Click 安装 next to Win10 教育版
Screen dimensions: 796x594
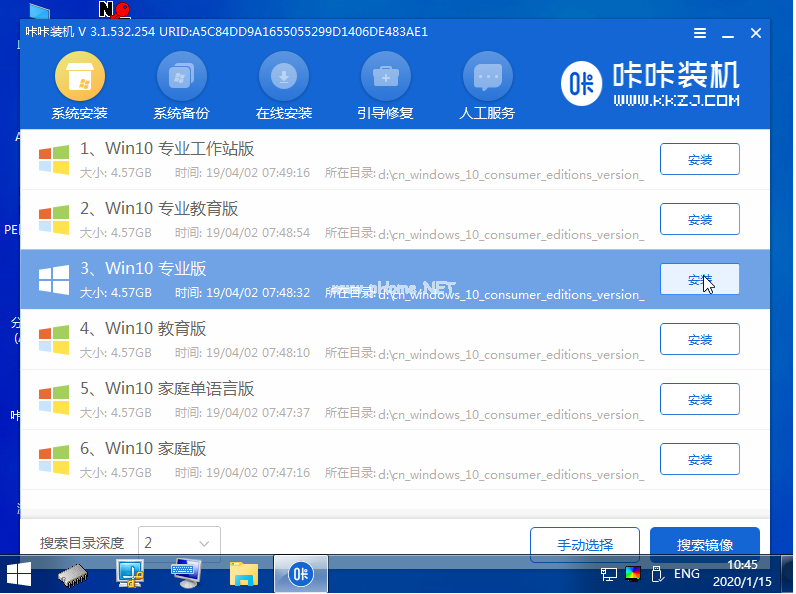coord(699,340)
